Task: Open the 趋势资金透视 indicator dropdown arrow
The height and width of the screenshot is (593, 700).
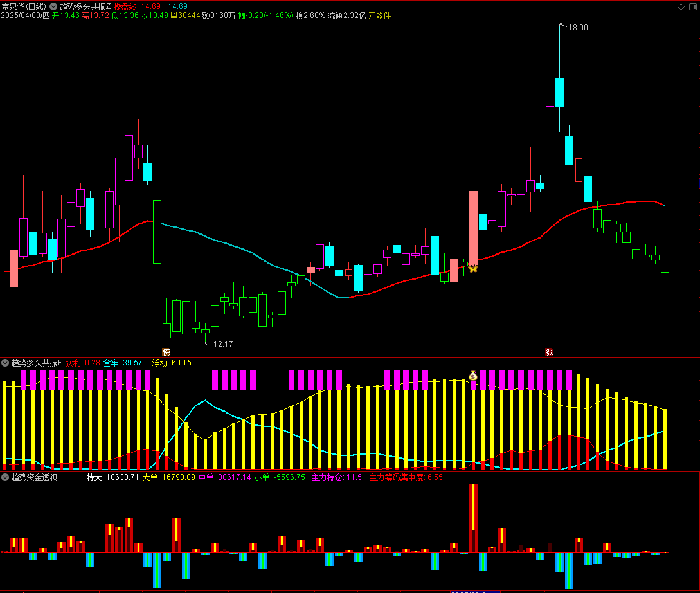Action: point(5,477)
